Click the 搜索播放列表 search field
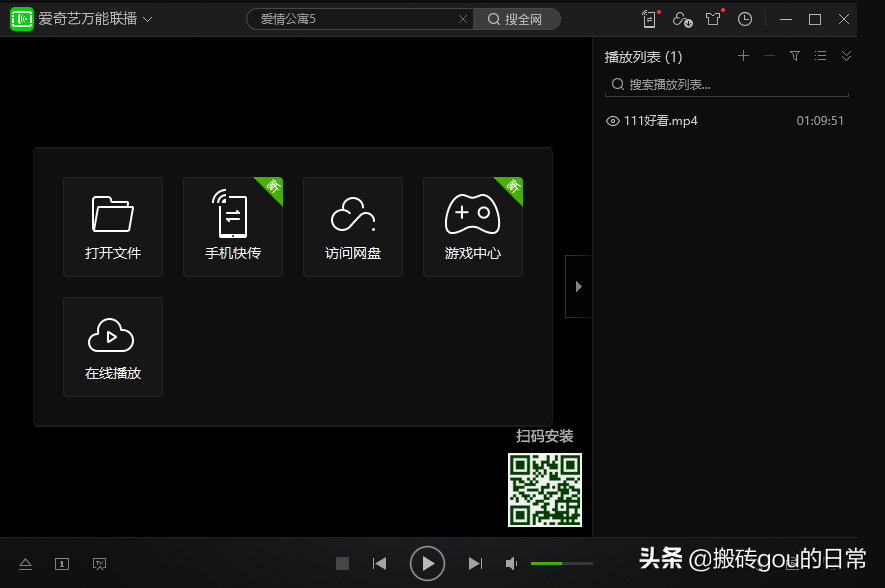 (x=727, y=85)
